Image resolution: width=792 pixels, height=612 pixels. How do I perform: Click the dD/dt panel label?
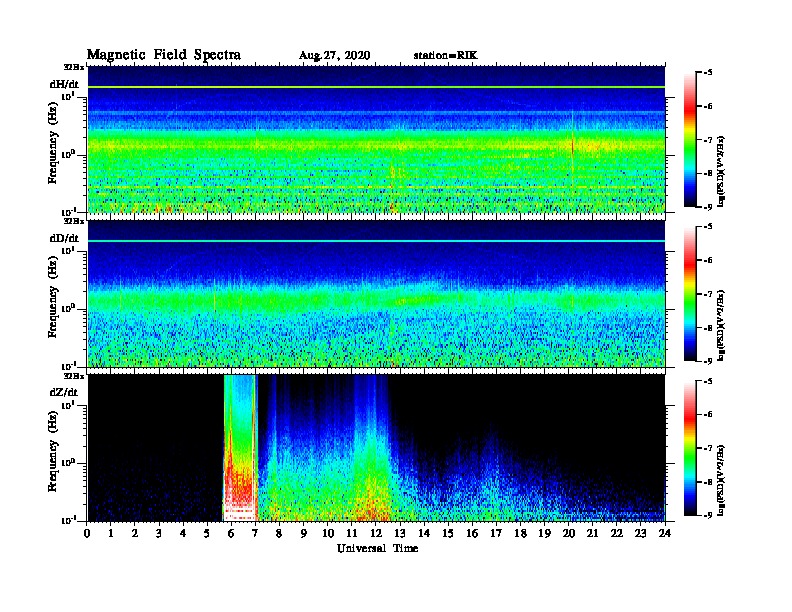coord(64,238)
